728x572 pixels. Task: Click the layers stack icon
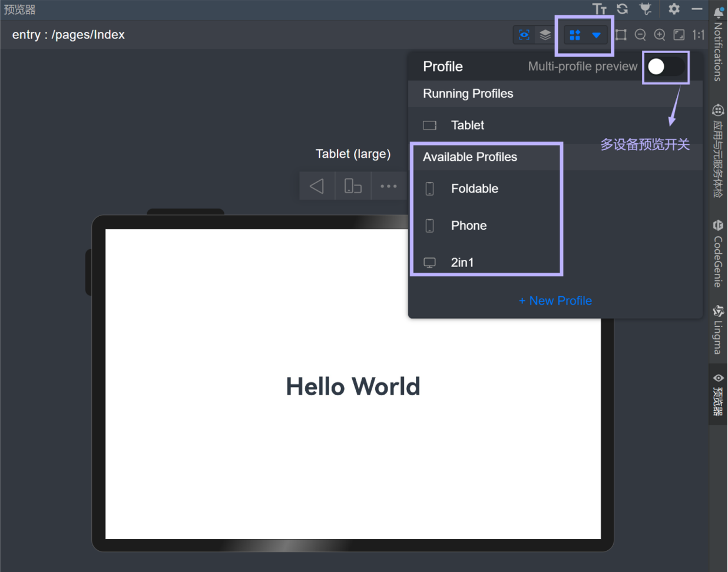(545, 35)
